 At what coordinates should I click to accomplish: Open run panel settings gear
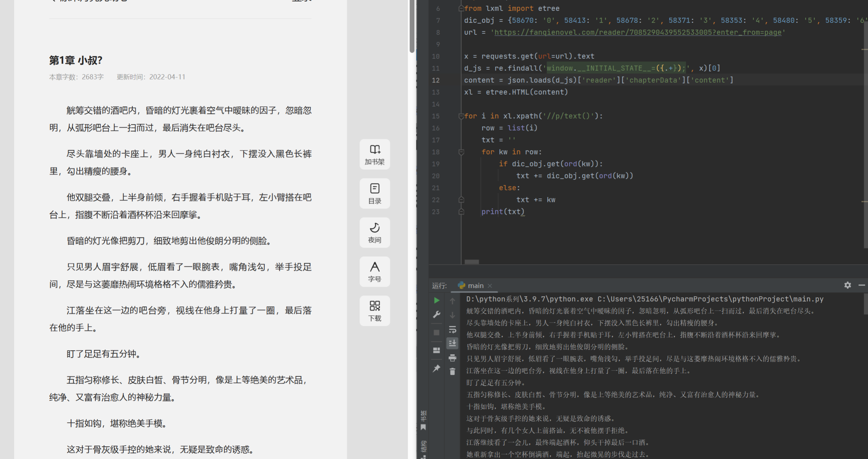pyautogui.click(x=847, y=285)
